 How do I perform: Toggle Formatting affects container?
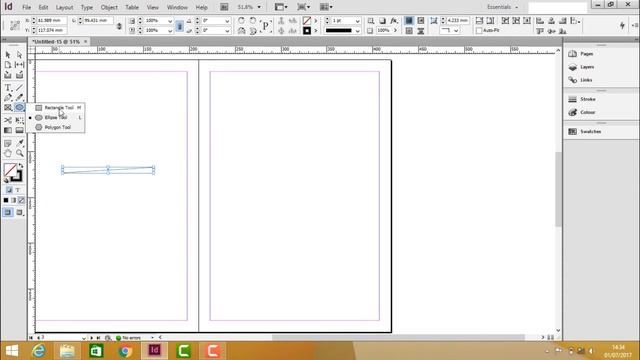pyautogui.click(x=9, y=190)
